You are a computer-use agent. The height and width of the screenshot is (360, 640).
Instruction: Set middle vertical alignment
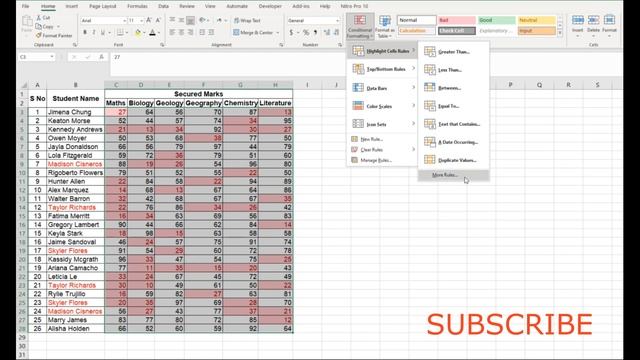click(x=181, y=20)
